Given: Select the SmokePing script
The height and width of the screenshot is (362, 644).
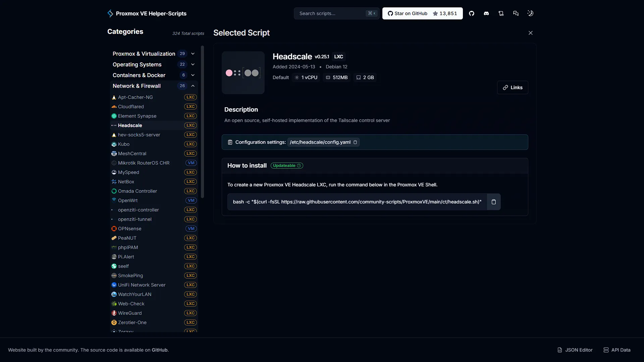Looking at the screenshot, I should pos(154,276).
